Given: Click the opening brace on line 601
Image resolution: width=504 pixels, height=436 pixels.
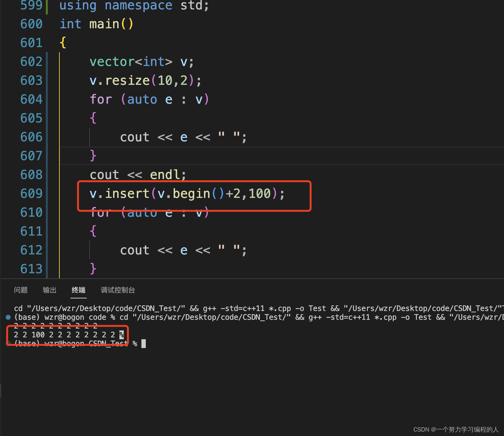Looking at the screenshot, I should [x=63, y=43].
